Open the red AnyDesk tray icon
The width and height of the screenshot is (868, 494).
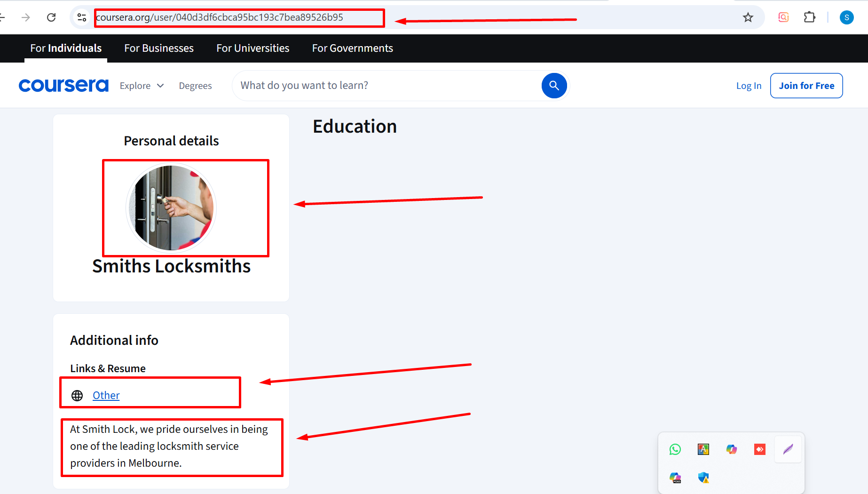pyautogui.click(x=760, y=449)
